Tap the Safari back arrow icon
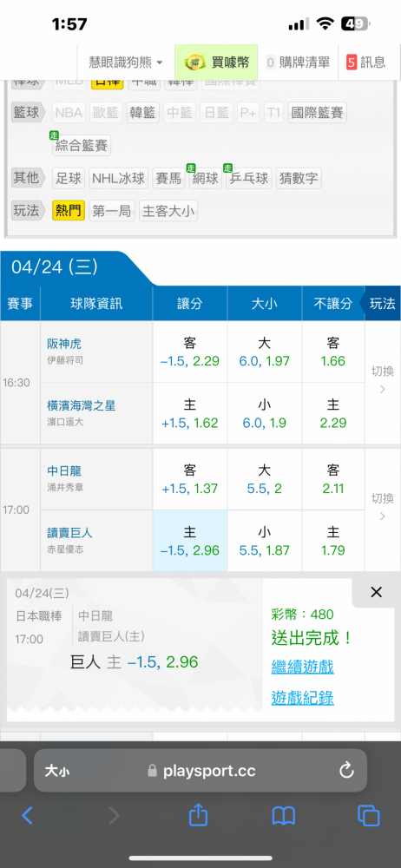Image resolution: width=401 pixels, height=868 pixels. (27, 815)
